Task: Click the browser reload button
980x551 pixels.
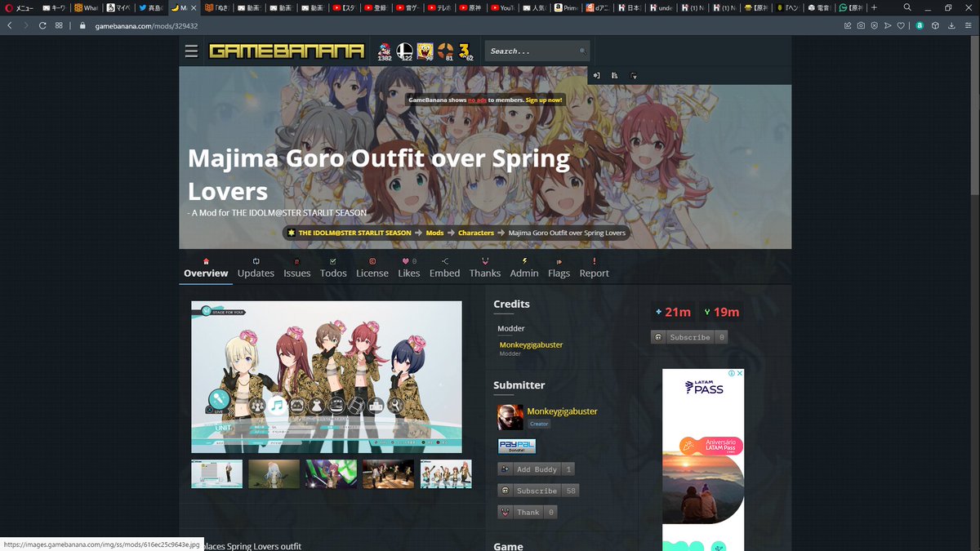Action: [42, 25]
